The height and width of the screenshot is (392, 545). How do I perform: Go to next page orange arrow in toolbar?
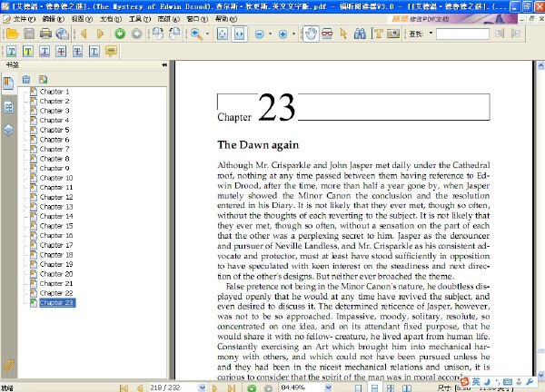[x=100, y=34]
